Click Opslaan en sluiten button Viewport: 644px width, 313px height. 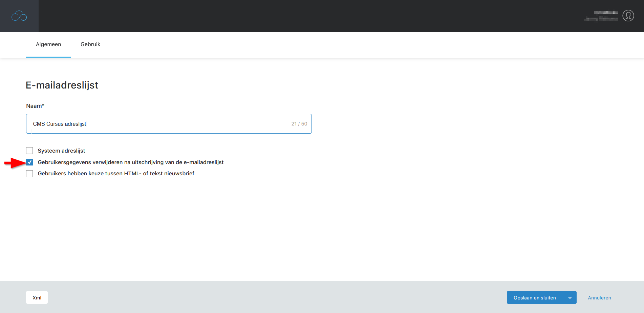coord(535,297)
